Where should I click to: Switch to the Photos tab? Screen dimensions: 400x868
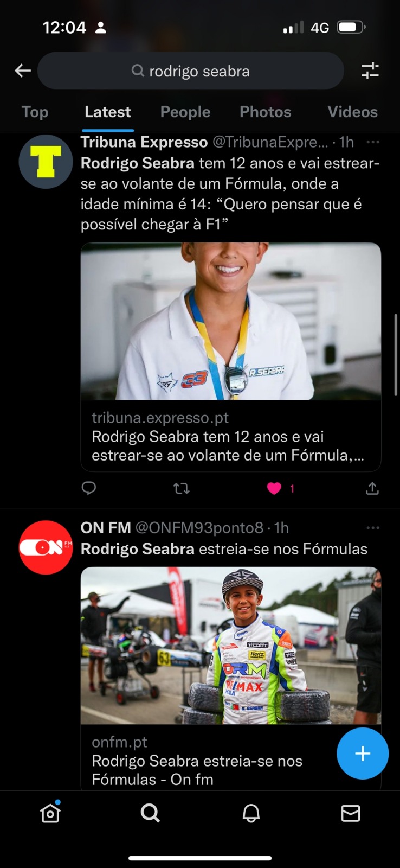click(266, 112)
